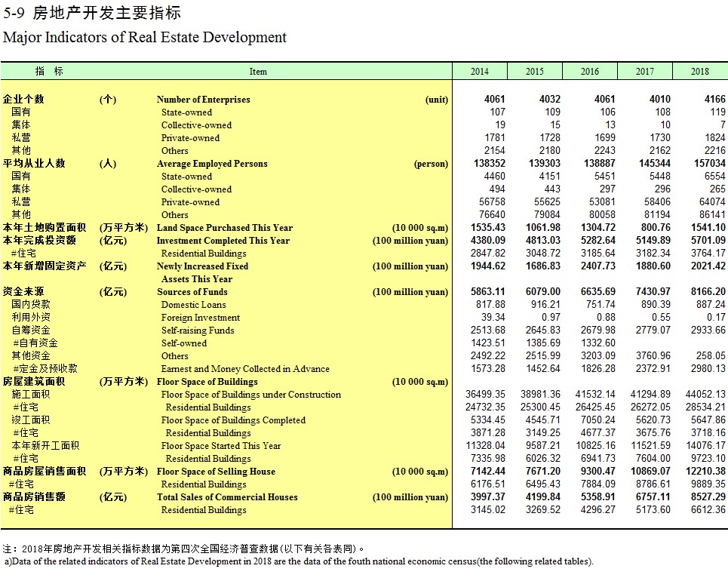Click the Chinese label 本年土地购置面积

[45, 228]
